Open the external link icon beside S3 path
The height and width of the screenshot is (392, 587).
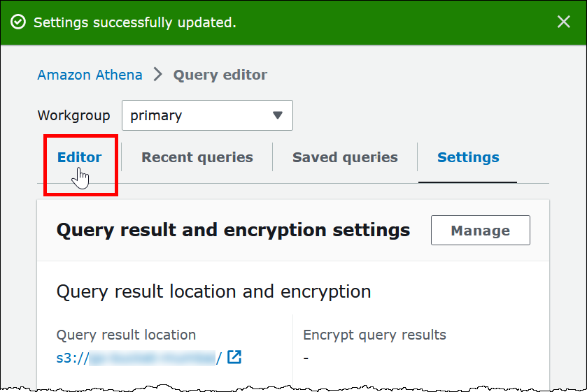(234, 358)
